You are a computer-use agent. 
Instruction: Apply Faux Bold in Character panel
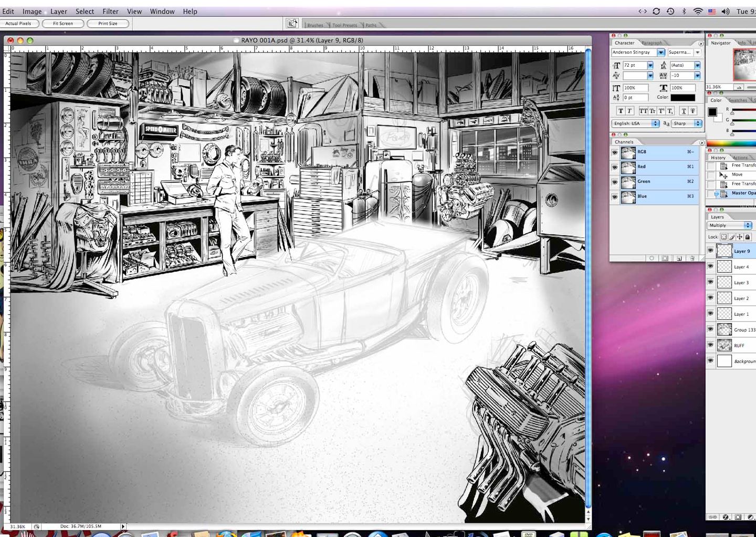(621, 111)
